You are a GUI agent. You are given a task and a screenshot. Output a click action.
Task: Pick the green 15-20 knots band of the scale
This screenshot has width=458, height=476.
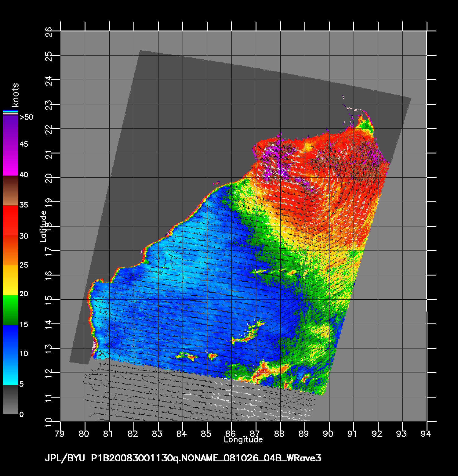click(11, 310)
